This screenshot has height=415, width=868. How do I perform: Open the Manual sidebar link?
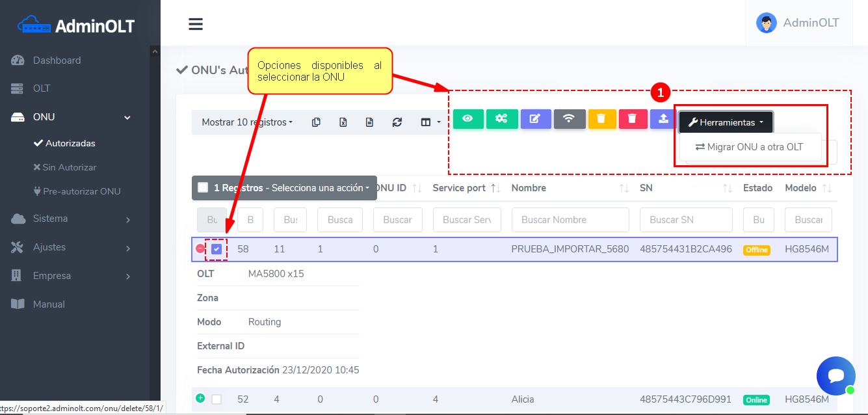coord(49,304)
